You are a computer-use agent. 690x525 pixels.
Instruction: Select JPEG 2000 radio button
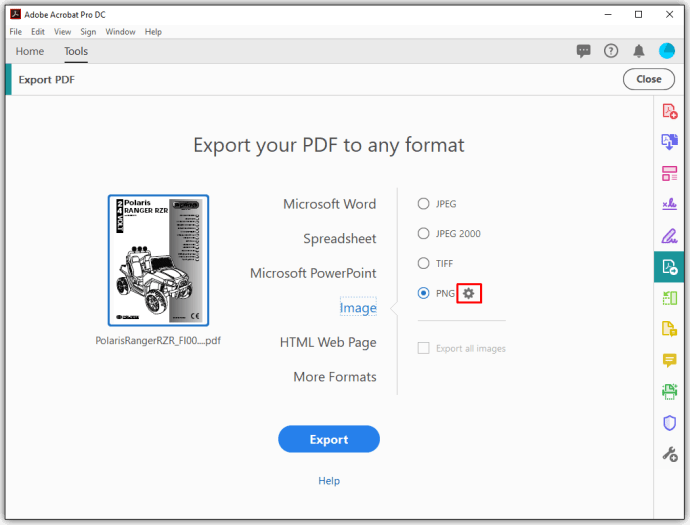(423, 233)
